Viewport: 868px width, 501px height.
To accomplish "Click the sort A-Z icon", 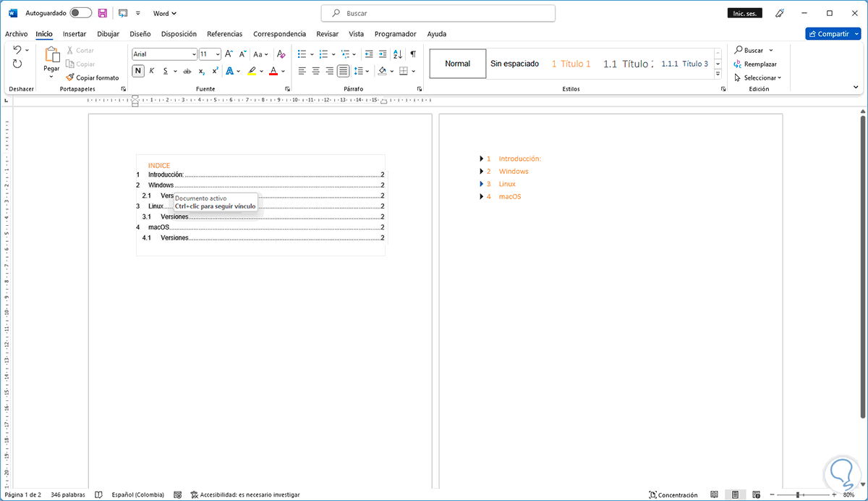I will [x=398, y=54].
